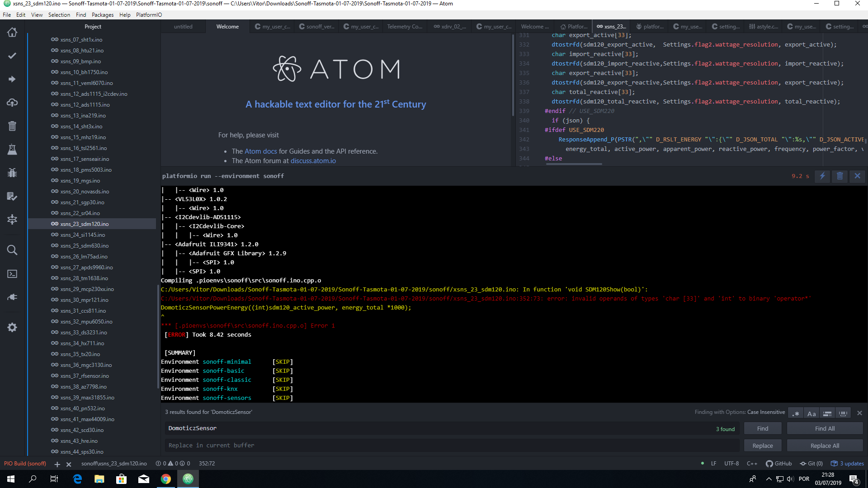Clean project build files with the trash icon
The width and height of the screenshot is (868, 488).
12,126
